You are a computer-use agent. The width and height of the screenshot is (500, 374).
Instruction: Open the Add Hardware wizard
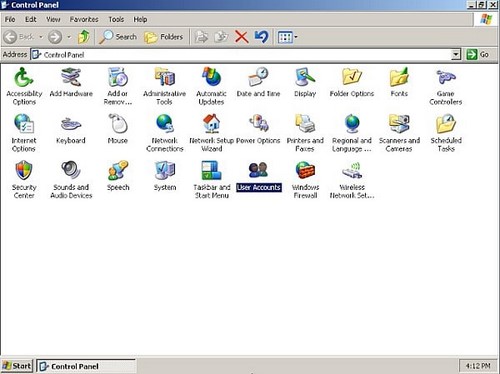71,82
